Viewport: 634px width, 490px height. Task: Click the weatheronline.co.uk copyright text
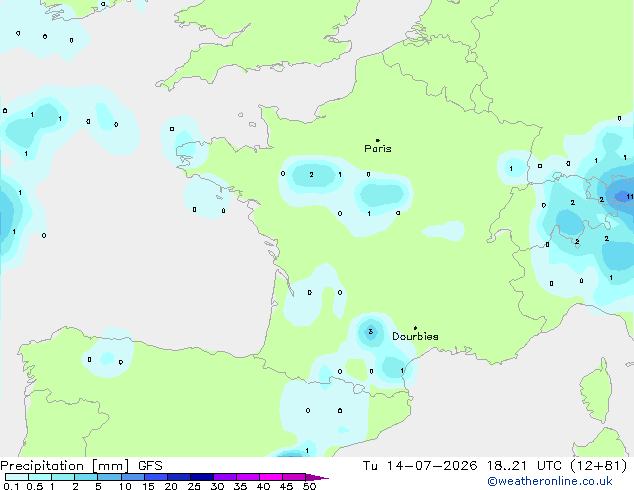click(x=550, y=481)
